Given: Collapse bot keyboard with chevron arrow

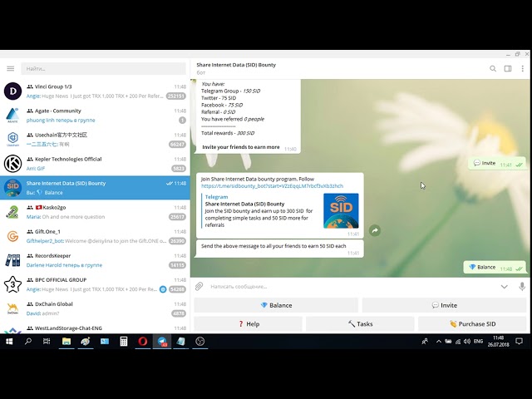Looking at the screenshot, I should tap(505, 287).
